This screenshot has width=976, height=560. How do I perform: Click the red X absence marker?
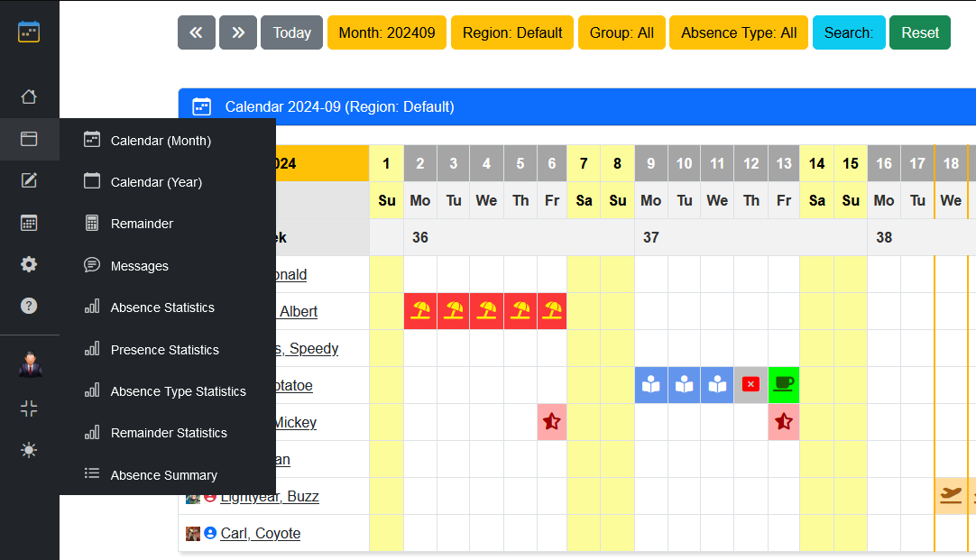[x=750, y=384]
